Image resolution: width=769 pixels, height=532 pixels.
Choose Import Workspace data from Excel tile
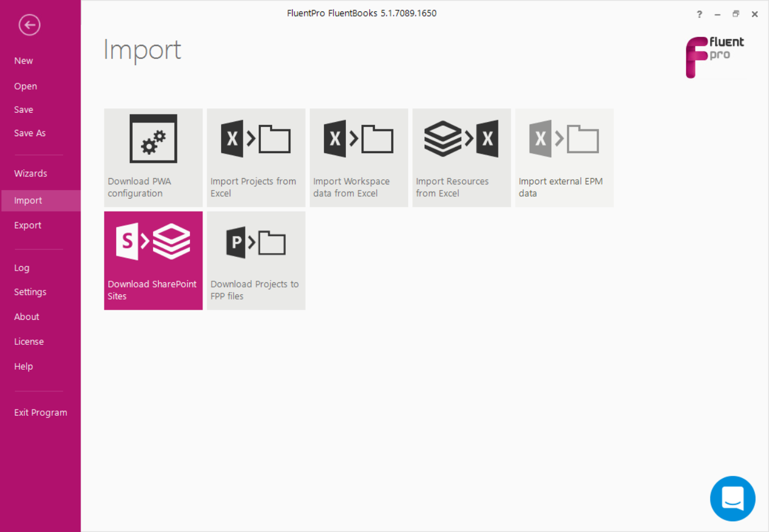tap(359, 158)
